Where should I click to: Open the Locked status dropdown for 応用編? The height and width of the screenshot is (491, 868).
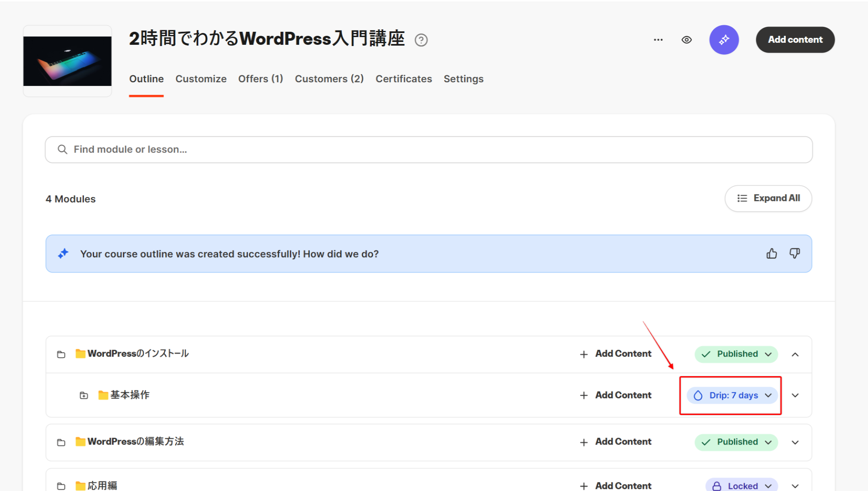[x=741, y=486]
